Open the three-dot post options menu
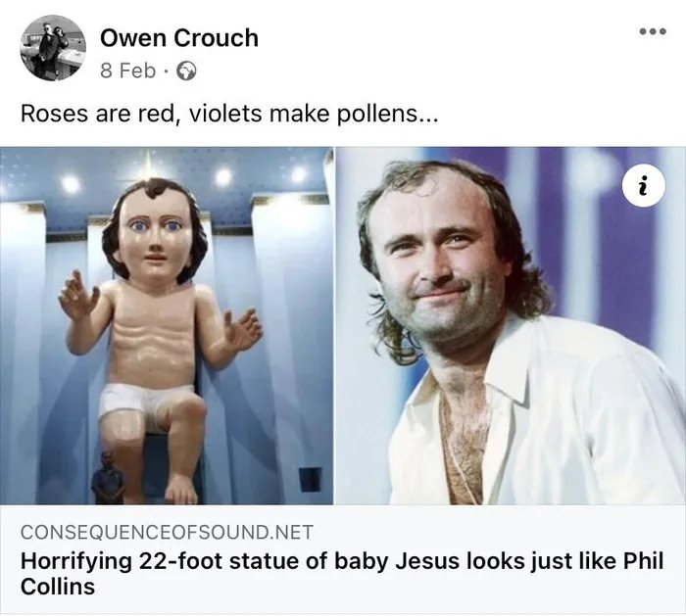The height and width of the screenshot is (616, 686). [651, 30]
